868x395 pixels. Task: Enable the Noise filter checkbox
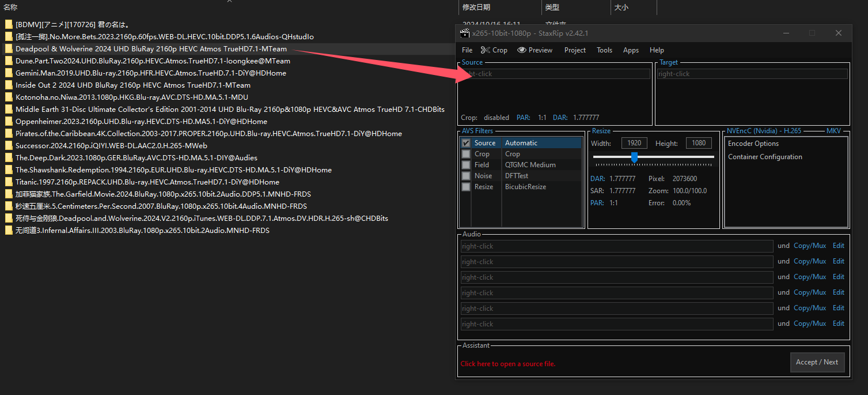[466, 176]
